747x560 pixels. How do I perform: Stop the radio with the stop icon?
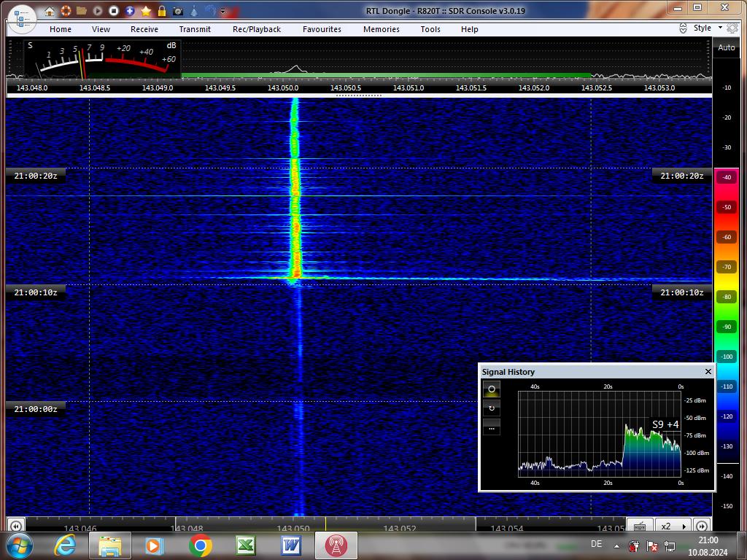click(x=113, y=10)
